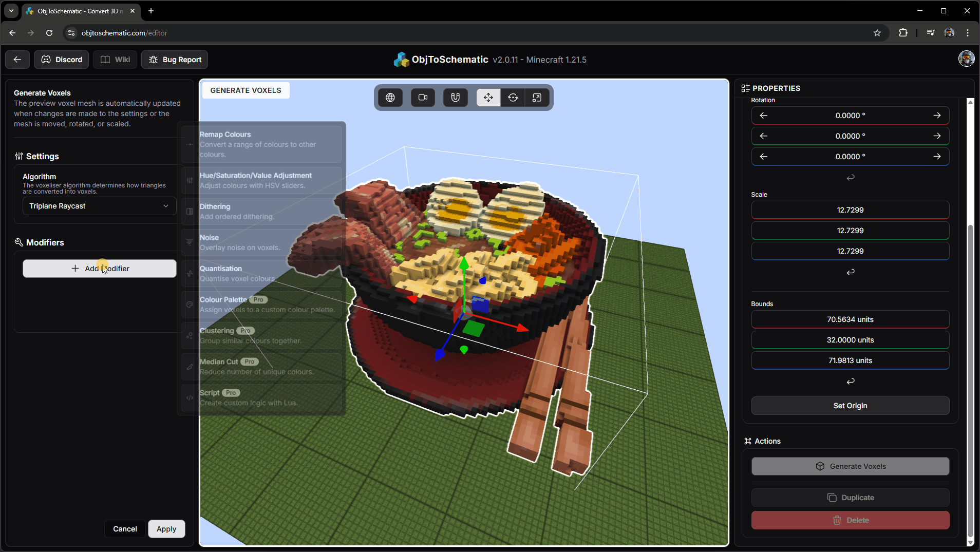The height and width of the screenshot is (552, 980).
Task: Open the user avatar in app header
Action: tap(966, 59)
